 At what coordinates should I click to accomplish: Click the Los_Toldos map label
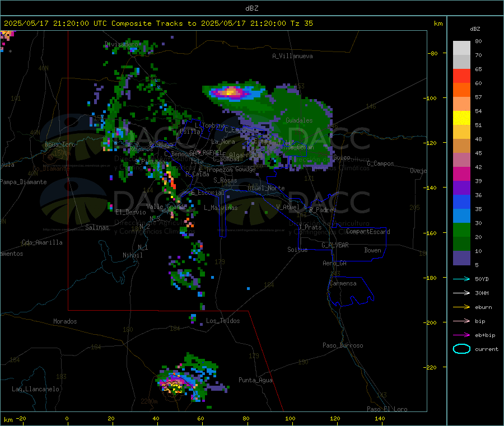(223, 321)
